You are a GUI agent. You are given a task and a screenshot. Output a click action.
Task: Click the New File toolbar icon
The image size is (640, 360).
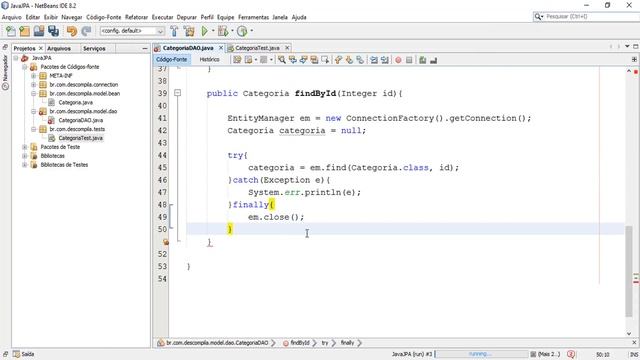click(x=11, y=31)
